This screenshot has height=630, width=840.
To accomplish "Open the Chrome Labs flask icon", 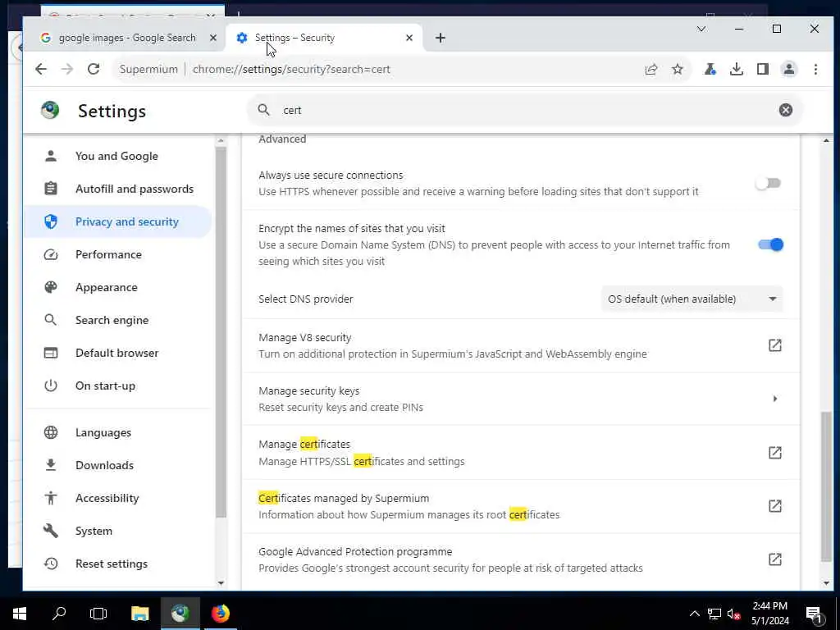I will (710, 69).
